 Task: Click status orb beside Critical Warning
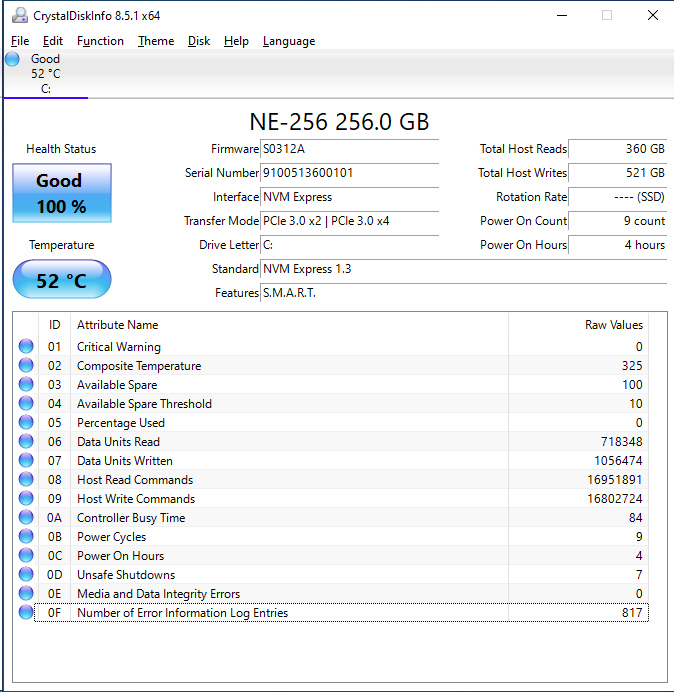coord(26,347)
